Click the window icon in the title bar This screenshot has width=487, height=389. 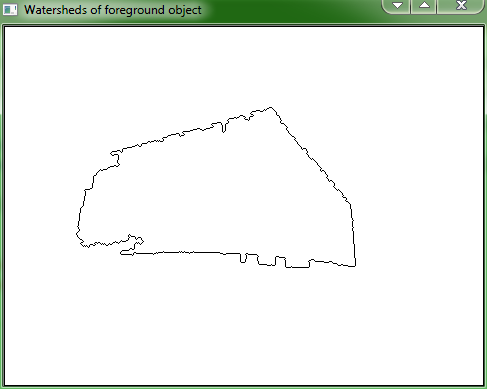10,10
